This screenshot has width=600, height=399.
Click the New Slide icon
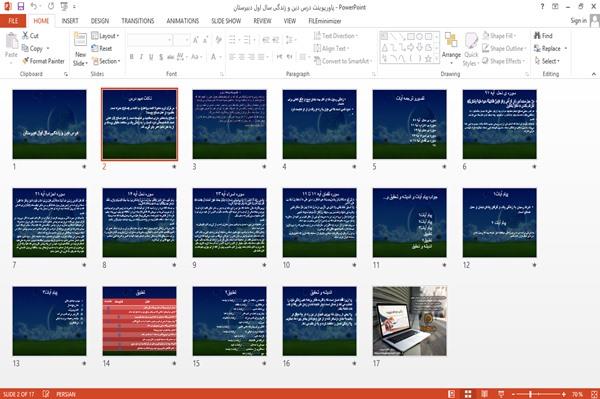80,40
